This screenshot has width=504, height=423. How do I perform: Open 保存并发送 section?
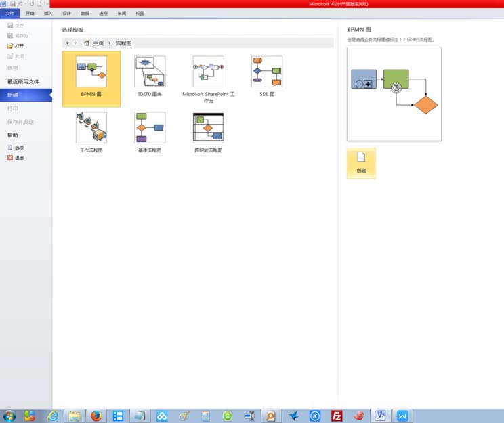(x=20, y=122)
